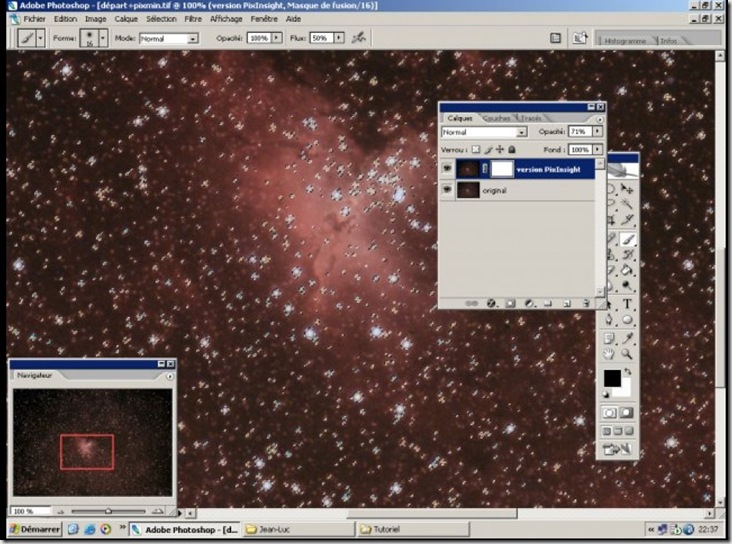Open the brush tool preset picker arrow

point(41,38)
